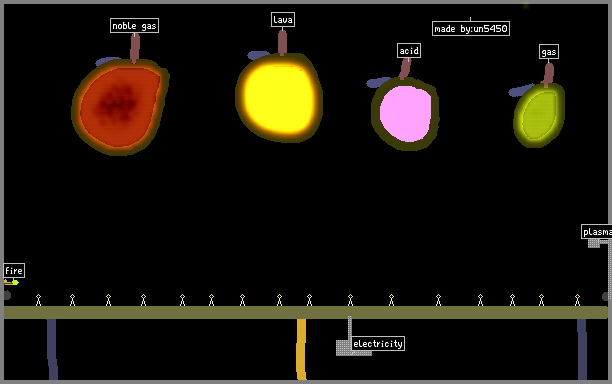
Task: Click the green gas fruit
Action: pyautogui.click(x=539, y=115)
